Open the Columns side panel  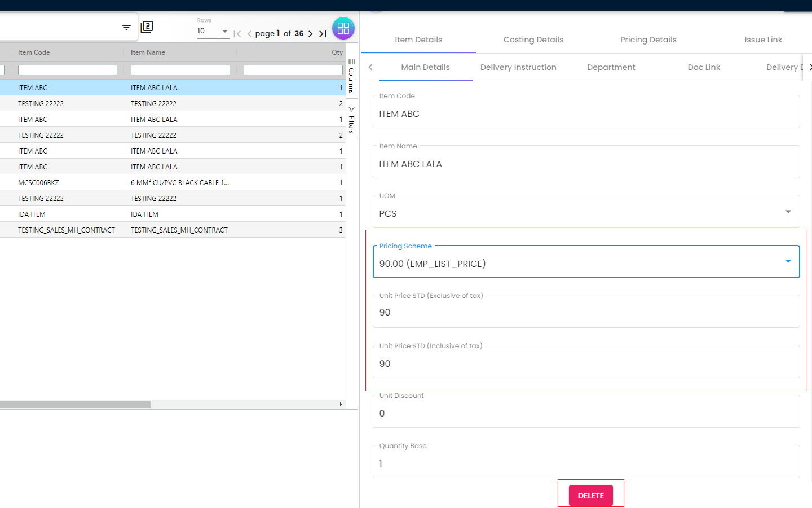(351, 76)
